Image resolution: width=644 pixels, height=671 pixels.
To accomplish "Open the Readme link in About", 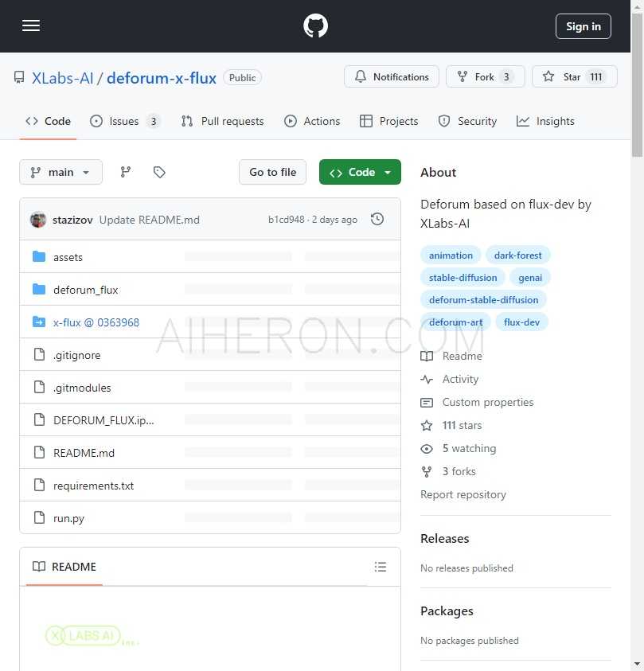I will tap(451, 356).
